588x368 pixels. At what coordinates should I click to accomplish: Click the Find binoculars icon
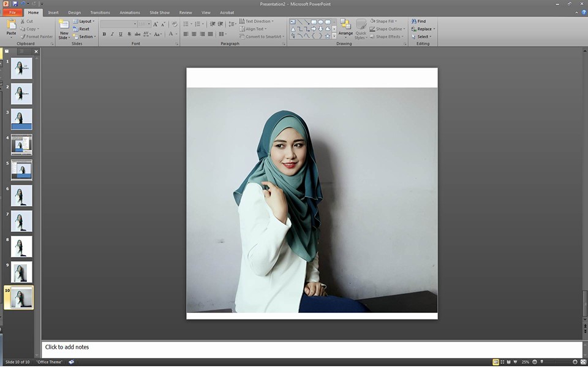coord(414,21)
